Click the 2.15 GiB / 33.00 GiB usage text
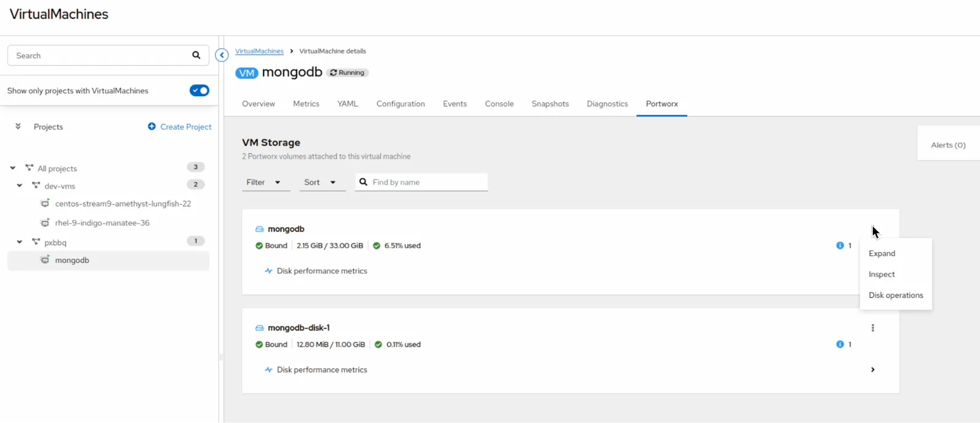 (x=330, y=245)
